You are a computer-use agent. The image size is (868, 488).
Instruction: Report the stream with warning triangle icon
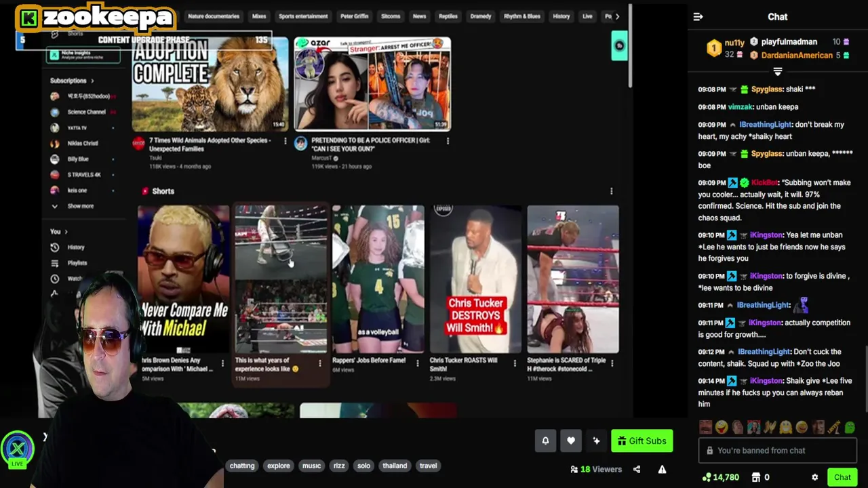tap(662, 469)
